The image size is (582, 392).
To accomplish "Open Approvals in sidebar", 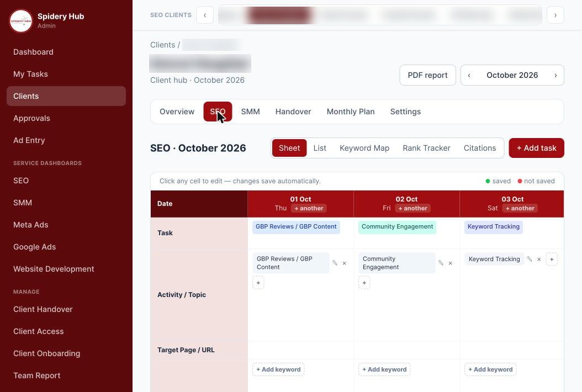I will (66, 118).
